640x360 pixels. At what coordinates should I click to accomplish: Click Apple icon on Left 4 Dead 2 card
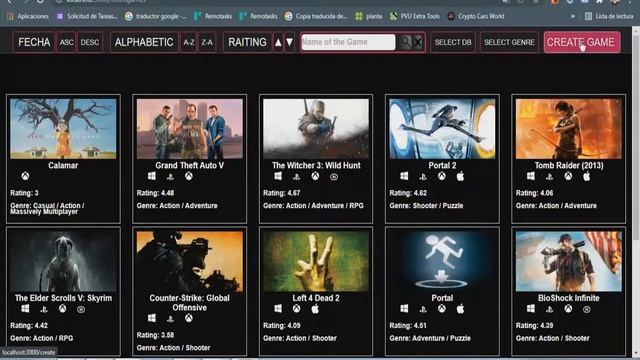pyautogui.click(x=315, y=309)
